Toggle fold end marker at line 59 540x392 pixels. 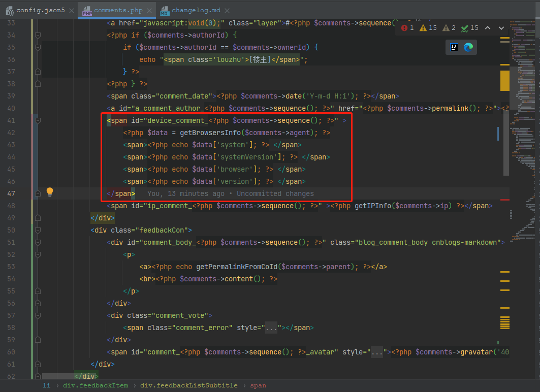pyautogui.click(x=38, y=340)
